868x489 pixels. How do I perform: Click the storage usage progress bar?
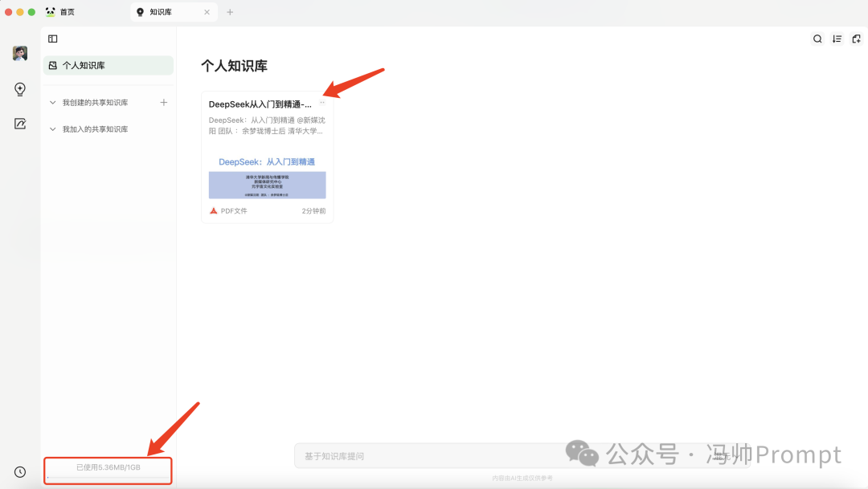pos(108,477)
